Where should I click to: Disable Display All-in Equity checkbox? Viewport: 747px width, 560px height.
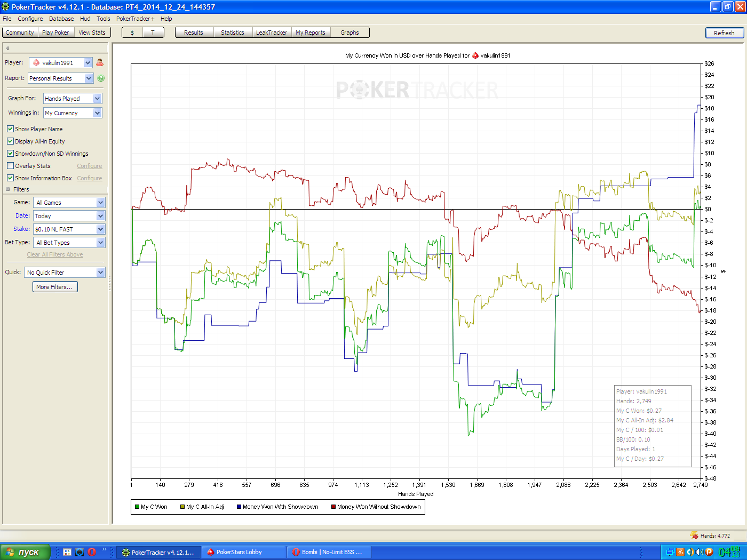(10, 141)
